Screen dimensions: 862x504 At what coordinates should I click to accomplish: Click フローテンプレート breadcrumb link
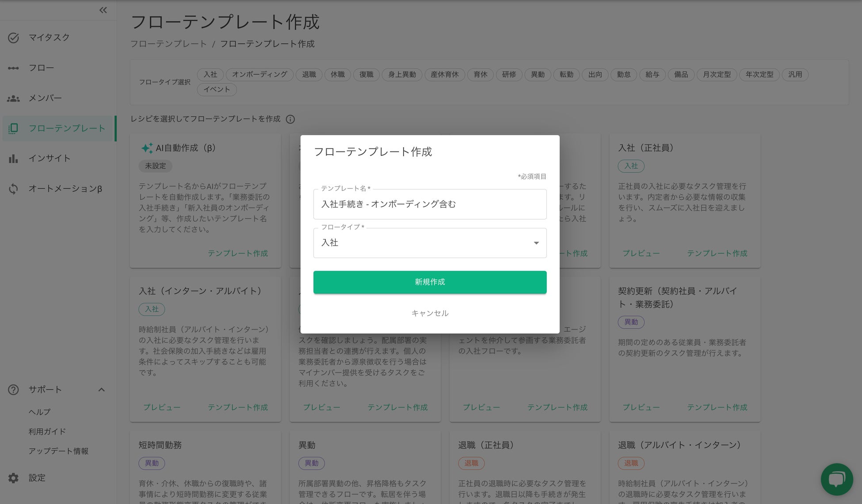pos(168,44)
